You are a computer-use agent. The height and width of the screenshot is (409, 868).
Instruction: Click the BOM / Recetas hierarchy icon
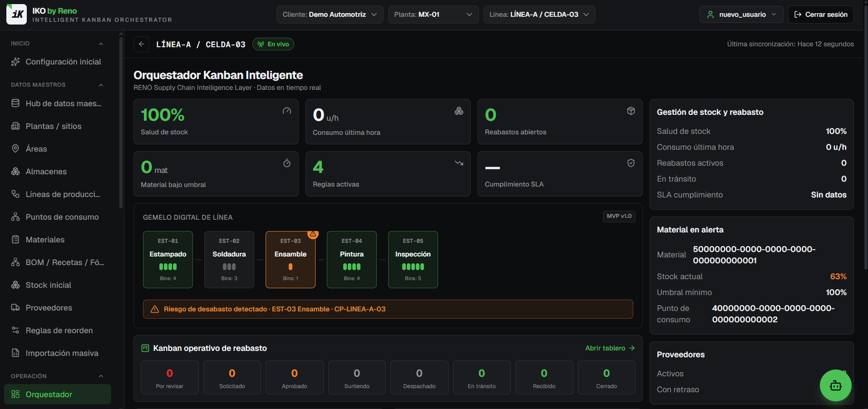tap(15, 262)
